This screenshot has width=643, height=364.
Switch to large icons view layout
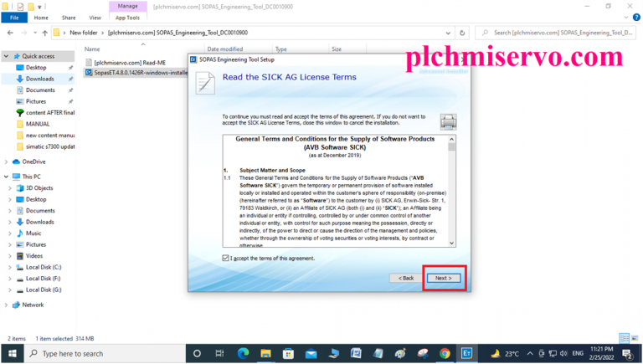click(x=635, y=338)
